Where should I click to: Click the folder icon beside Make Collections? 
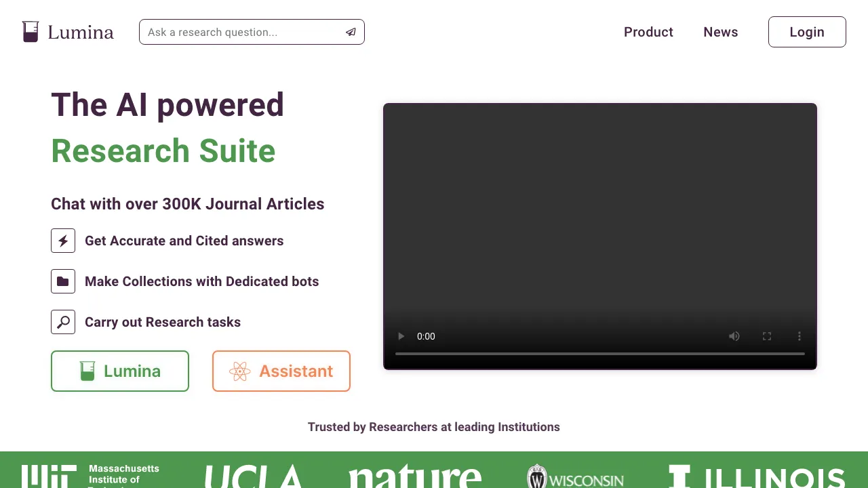click(63, 281)
